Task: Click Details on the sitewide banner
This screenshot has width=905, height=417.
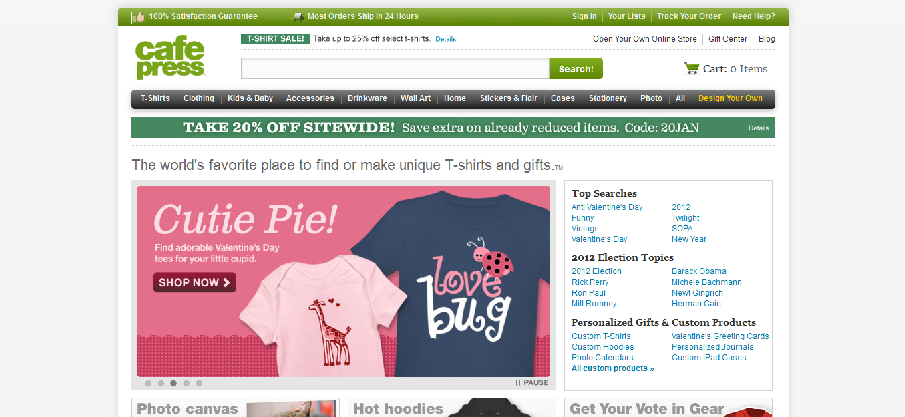Action: click(x=758, y=128)
